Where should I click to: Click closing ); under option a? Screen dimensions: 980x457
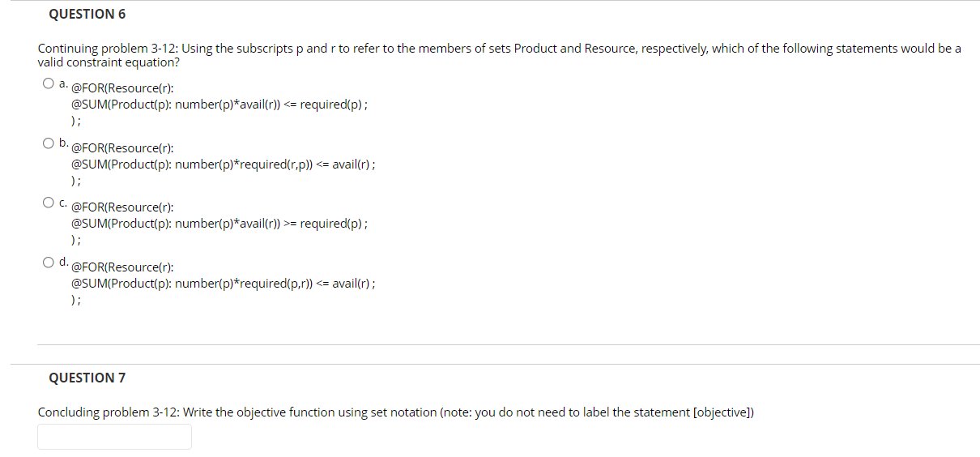pyautogui.click(x=75, y=121)
